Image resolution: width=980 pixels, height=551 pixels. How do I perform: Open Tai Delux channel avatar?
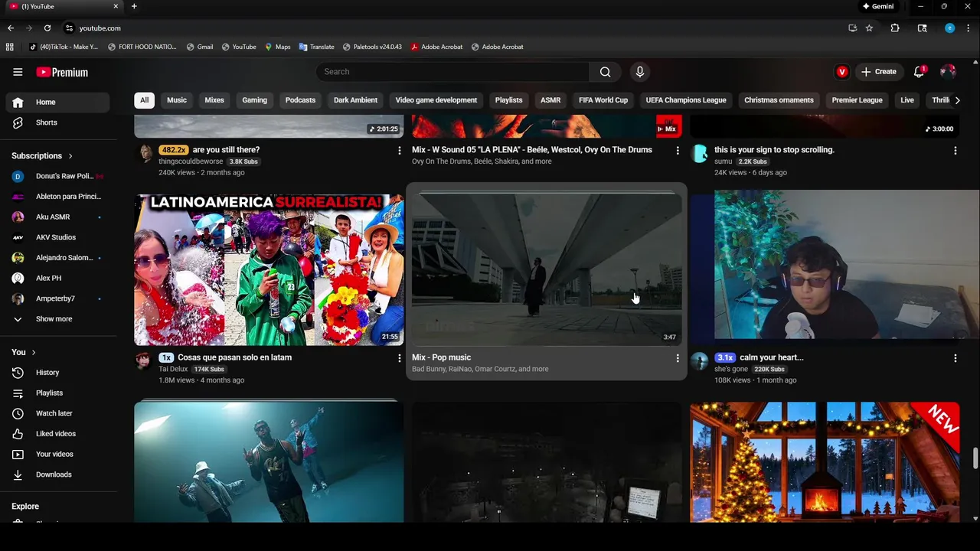pyautogui.click(x=143, y=360)
